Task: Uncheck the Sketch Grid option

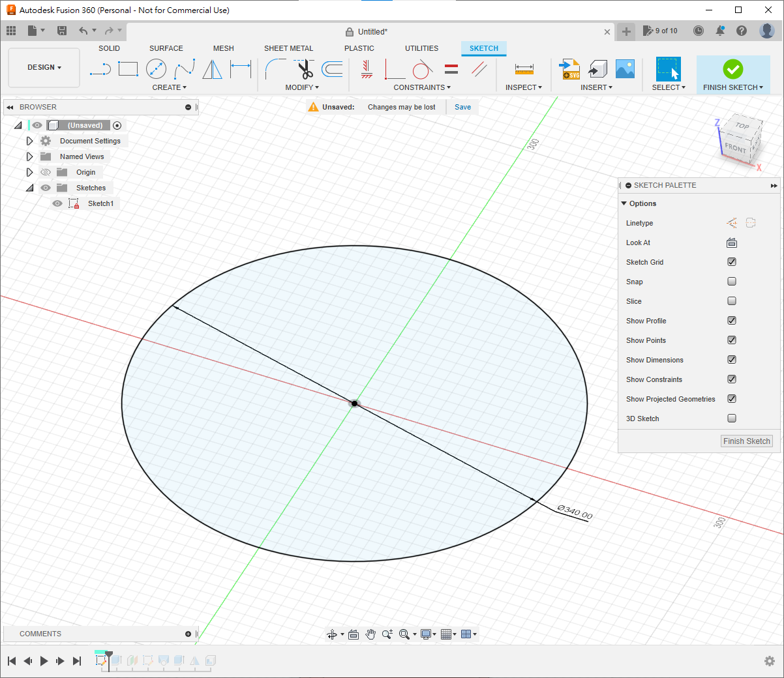Action: coord(732,262)
